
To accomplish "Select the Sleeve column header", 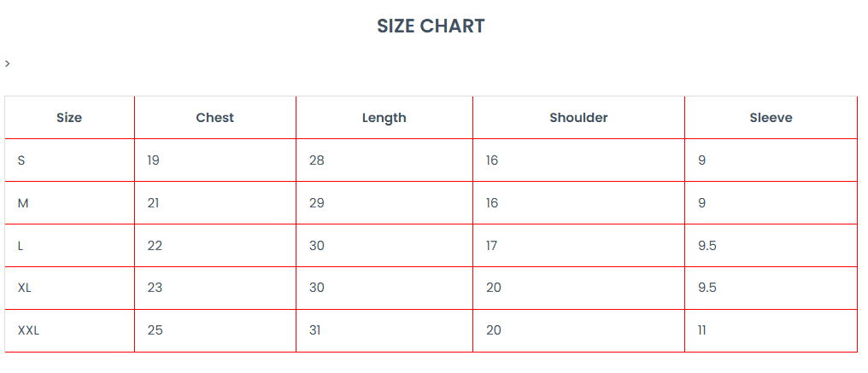I will tap(771, 118).
